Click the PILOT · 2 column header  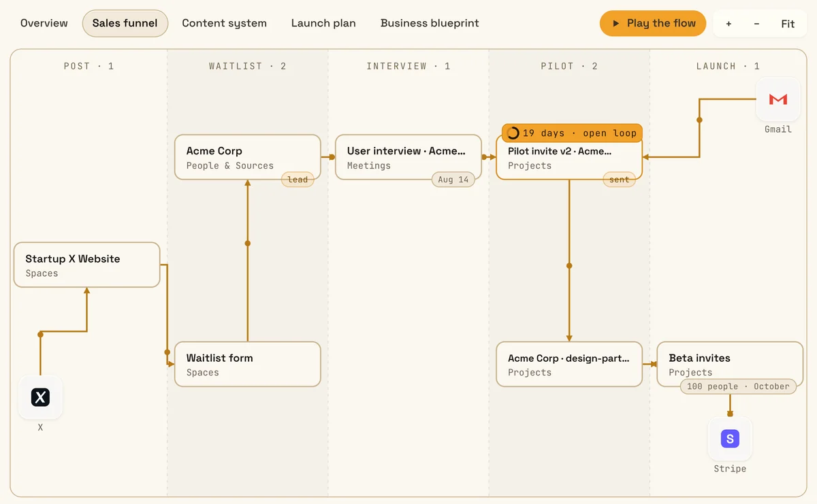click(x=569, y=66)
